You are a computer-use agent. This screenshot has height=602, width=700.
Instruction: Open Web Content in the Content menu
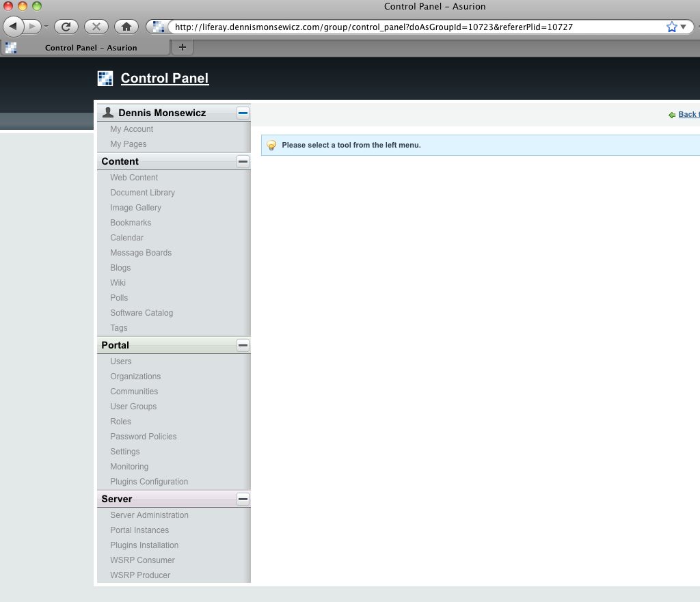(x=134, y=178)
